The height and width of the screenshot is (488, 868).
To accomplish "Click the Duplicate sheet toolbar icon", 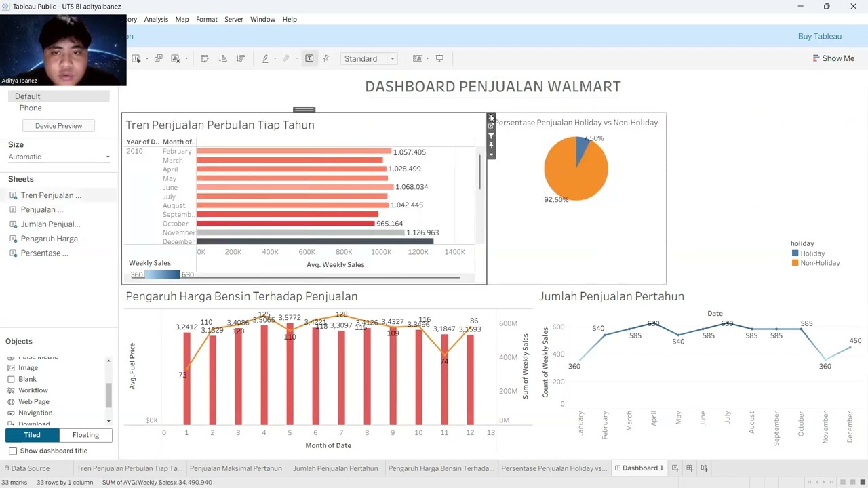I will point(158,59).
